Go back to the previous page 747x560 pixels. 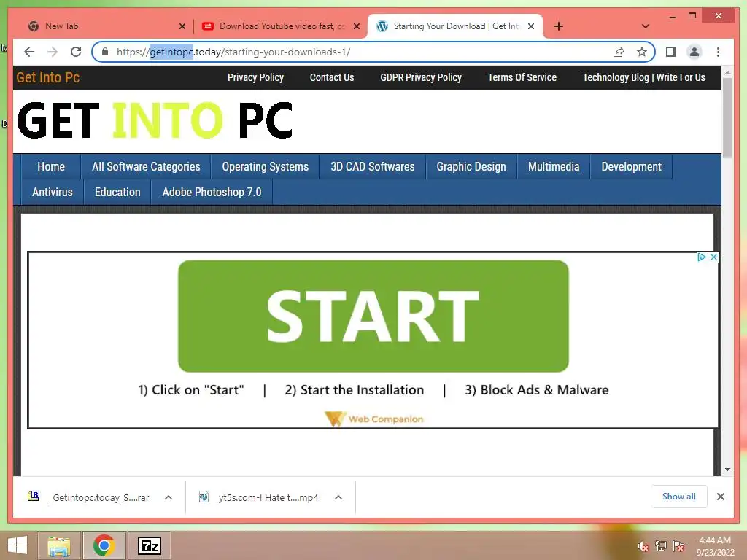point(29,52)
